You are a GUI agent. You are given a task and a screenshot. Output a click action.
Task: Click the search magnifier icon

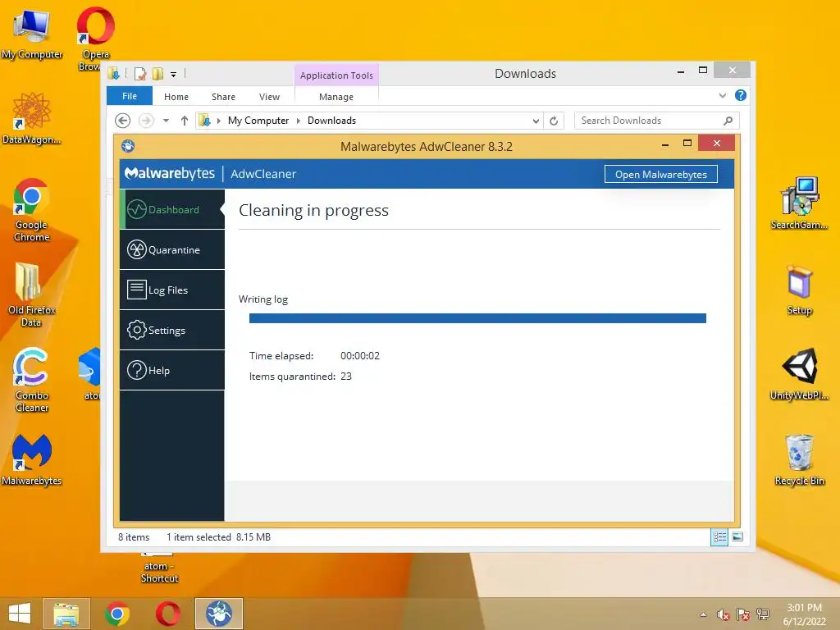pyautogui.click(x=728, y=121)
